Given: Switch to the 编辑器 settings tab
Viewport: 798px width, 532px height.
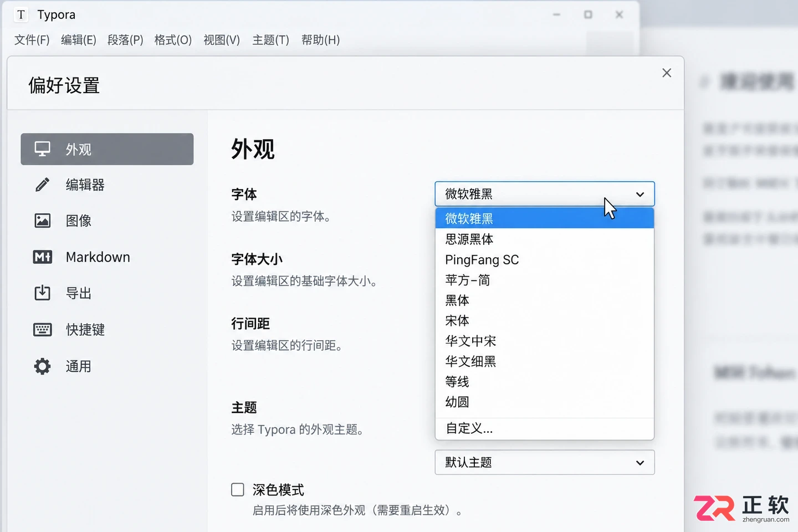Looking at the screenshot, I should [x=107, y=185].
